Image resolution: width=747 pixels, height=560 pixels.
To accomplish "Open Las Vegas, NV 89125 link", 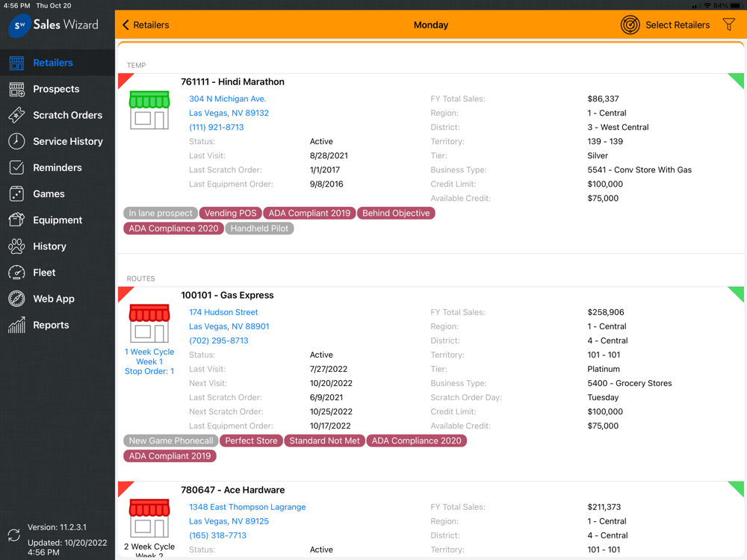I will 229,521.
